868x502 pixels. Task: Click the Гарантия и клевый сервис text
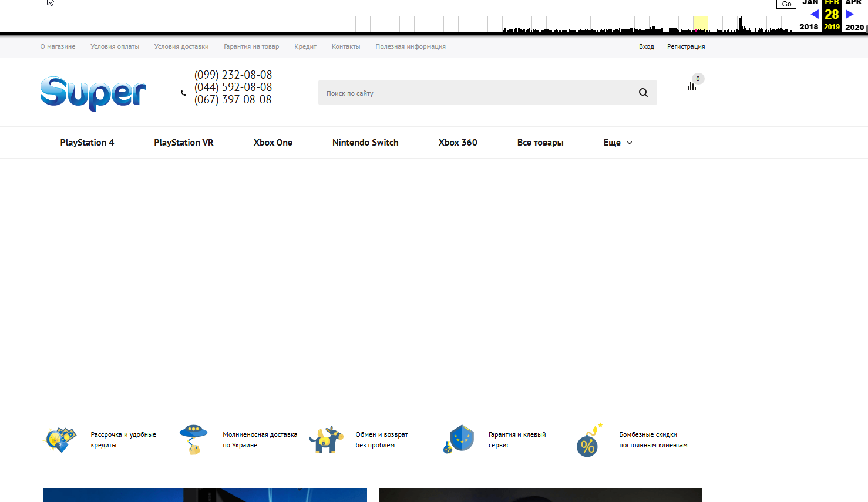(517, 440)
